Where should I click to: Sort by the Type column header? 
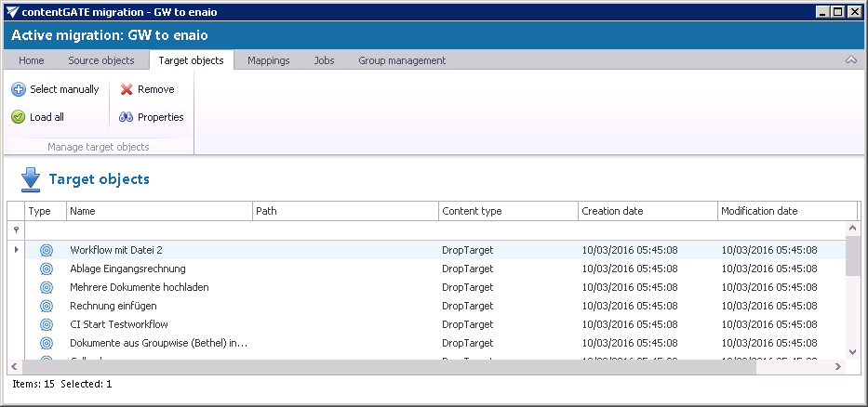click(46, 211)
